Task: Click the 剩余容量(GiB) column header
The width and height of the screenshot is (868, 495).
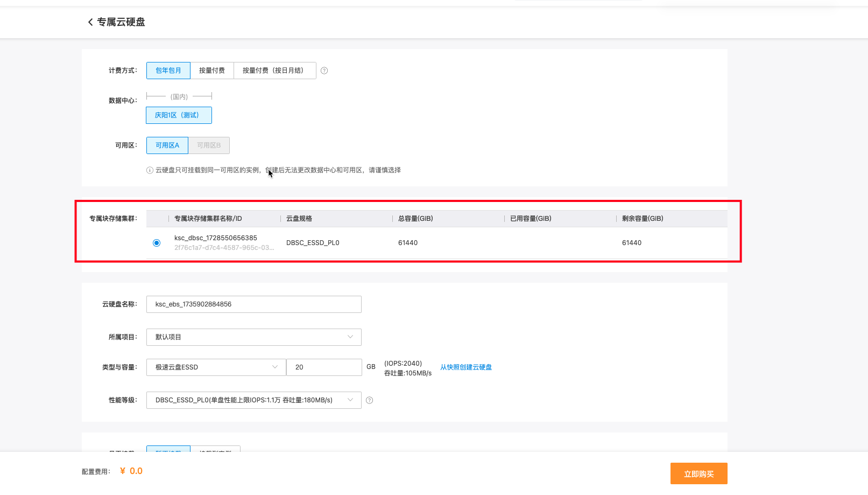Action: pos(643,219)
